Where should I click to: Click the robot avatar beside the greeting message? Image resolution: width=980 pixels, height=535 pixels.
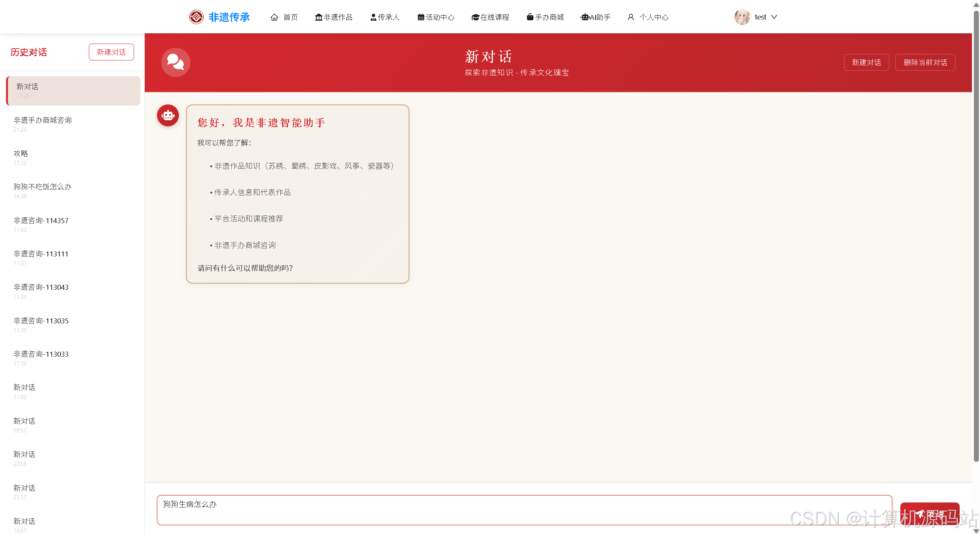click(x=168, y=115)
